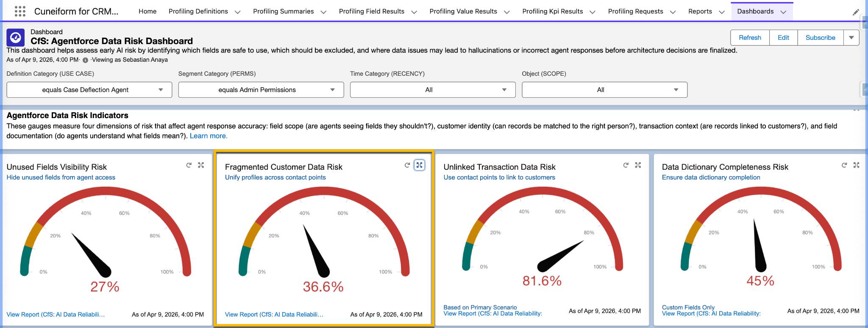The height and width of the screenshot is (328, 868).
Task: Open Time Category recency filter dropdown
Action: tap(433, 90)
